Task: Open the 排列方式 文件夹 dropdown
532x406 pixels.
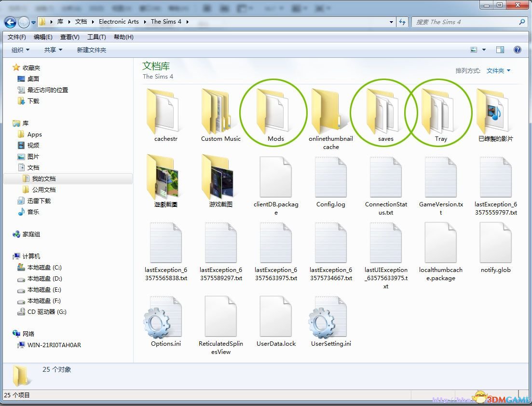Action: point(498,71)
